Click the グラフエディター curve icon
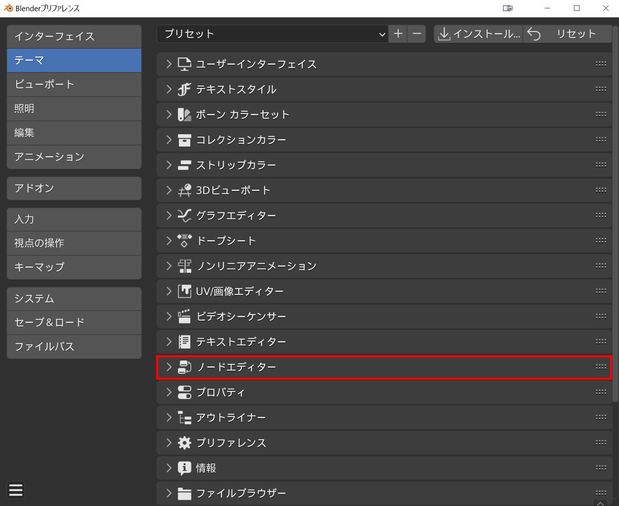 coord(184,216)
